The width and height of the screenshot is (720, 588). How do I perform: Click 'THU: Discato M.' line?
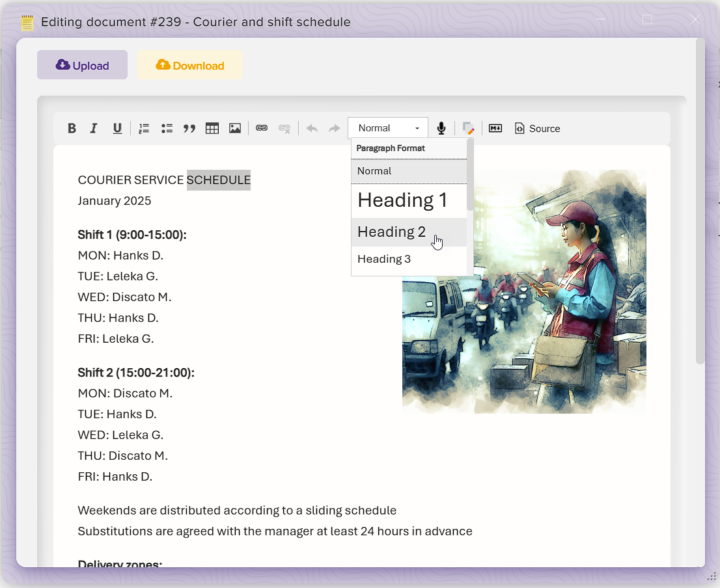click(123, 456)
